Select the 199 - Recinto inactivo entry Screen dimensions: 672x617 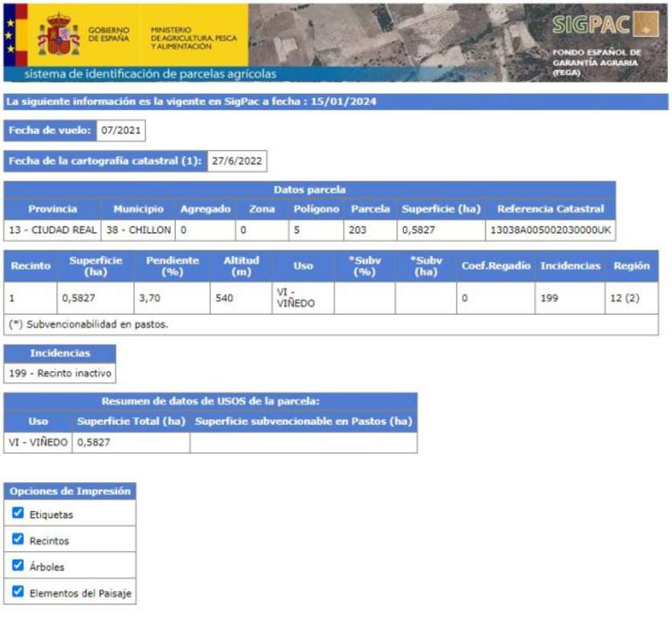(60, 374)
